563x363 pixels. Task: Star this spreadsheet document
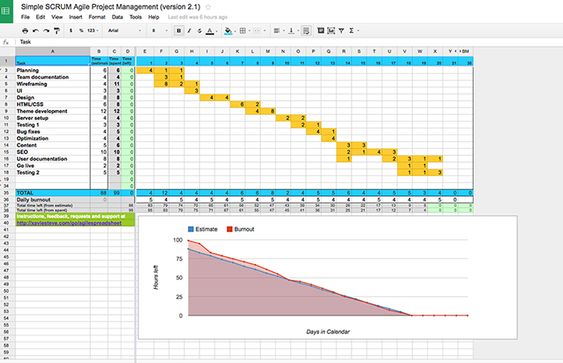point(208,7)
